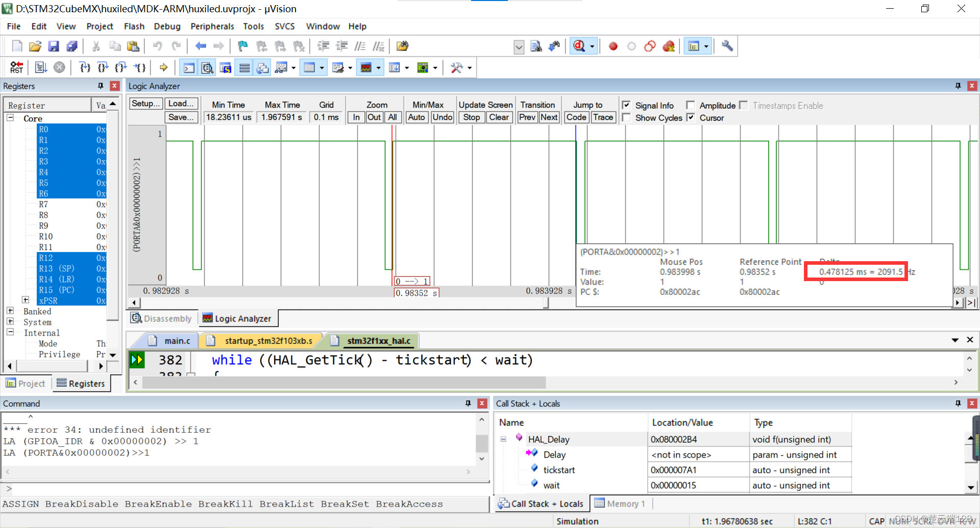Click the Step Into braces icon
This screenshot has width=980, height=528.
[85, 67]
